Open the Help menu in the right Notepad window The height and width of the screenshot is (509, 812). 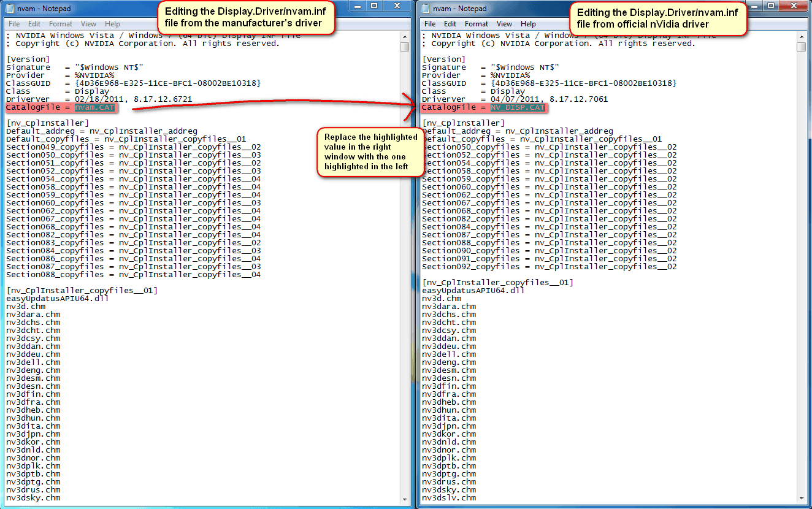[x=529, y=24]
